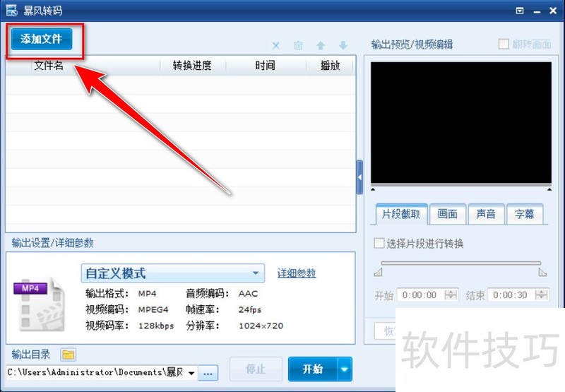This screenshot has height=392, width=565.
Task: Select the left start marker of the segment slider
Action: [x=378, y=272]
